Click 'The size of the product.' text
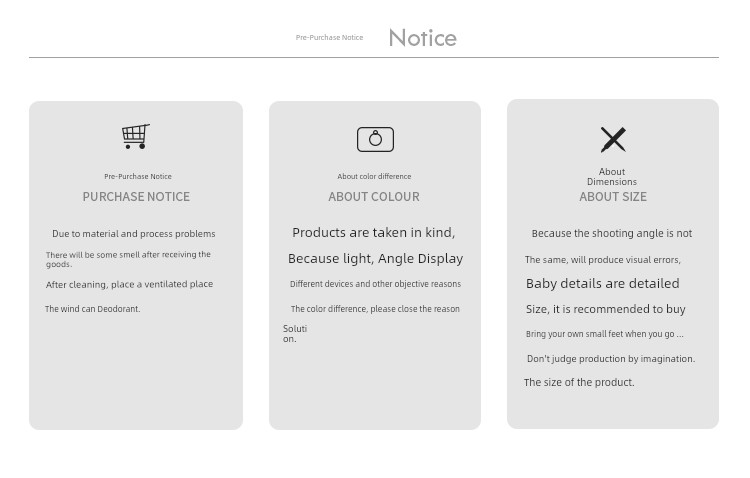The image size is (750, 478). pos(579,382)
